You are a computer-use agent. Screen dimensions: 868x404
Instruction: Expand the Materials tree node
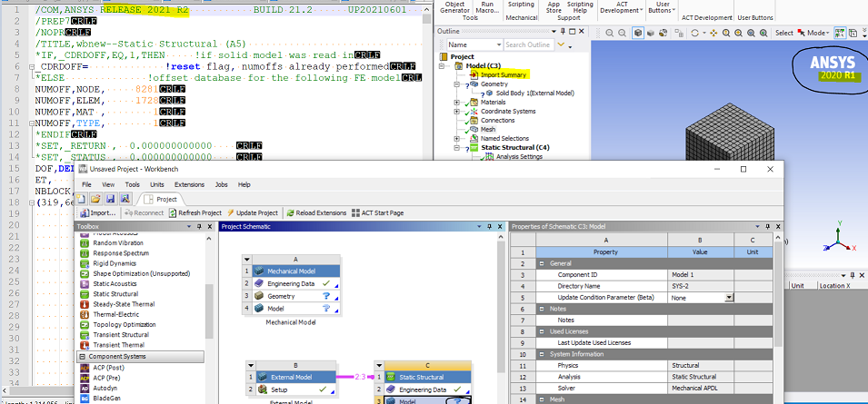click(x=457, y=102)
